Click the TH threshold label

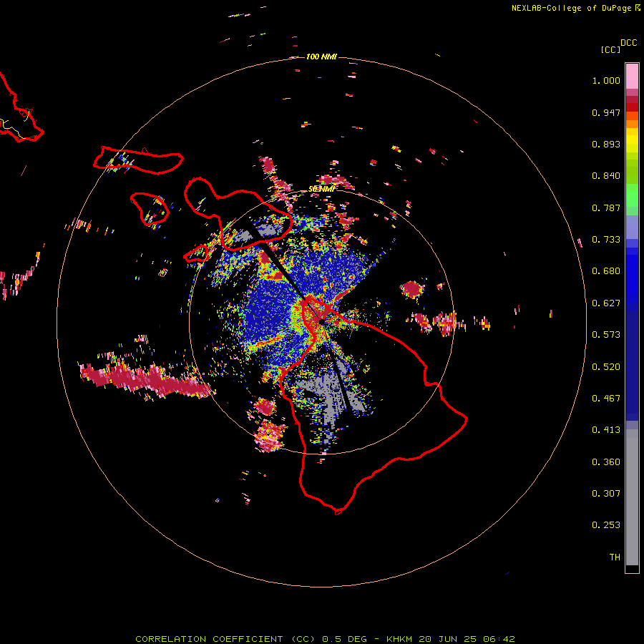615,557
